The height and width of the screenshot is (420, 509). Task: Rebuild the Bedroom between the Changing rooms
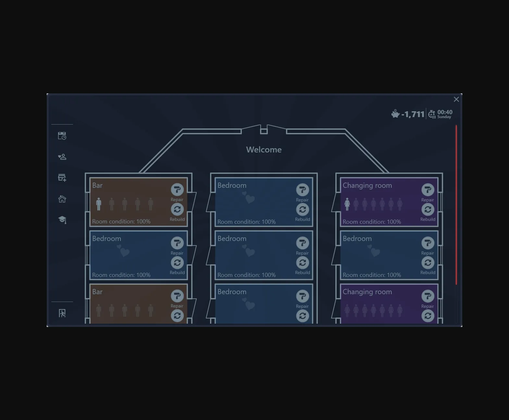click(x=428, y=263)
